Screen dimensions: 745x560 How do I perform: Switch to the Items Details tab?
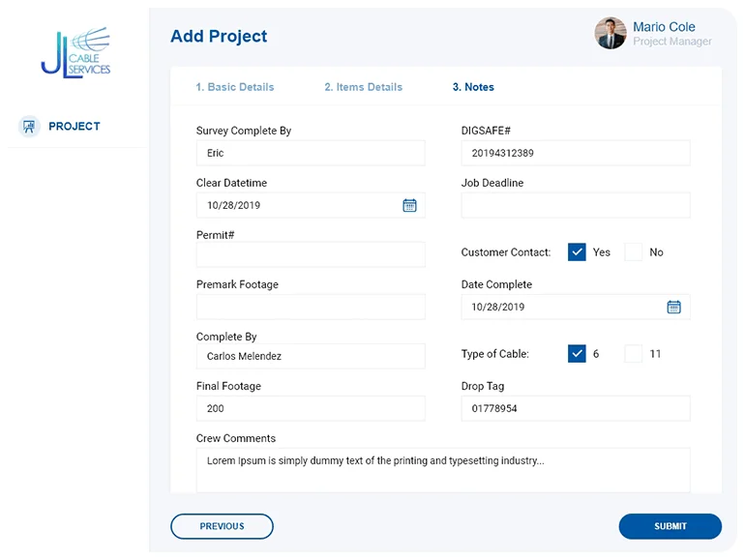tap(363, 87)
